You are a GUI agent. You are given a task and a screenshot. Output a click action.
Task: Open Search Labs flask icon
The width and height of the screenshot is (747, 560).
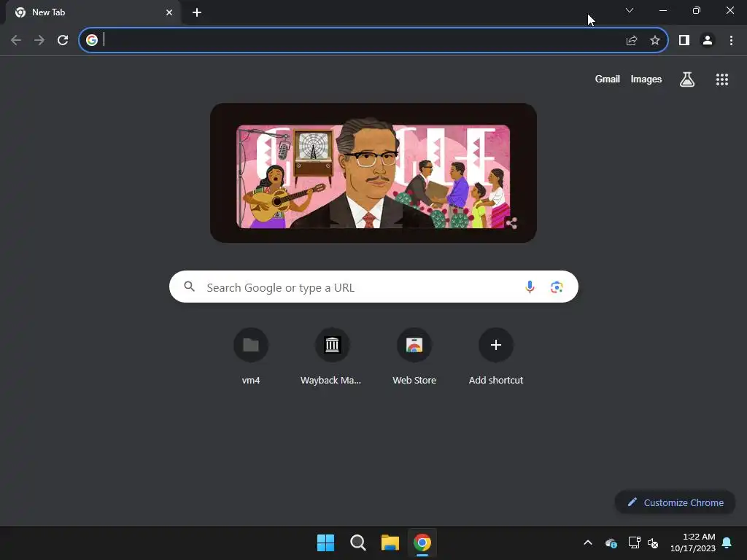(x=687, y=79)
